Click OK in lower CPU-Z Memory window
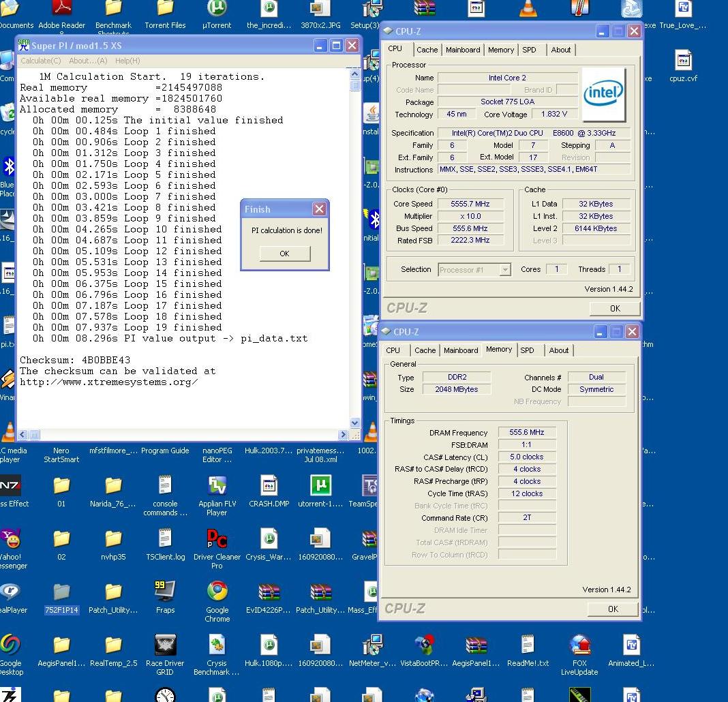This screenshot has width=728, height=702. (613, 609)
